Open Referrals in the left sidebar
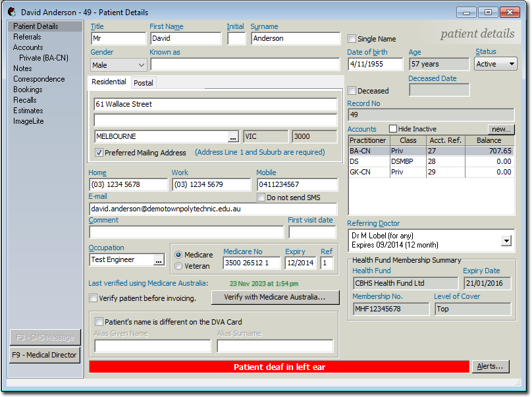532x397 pixels. tap(27, 37)
